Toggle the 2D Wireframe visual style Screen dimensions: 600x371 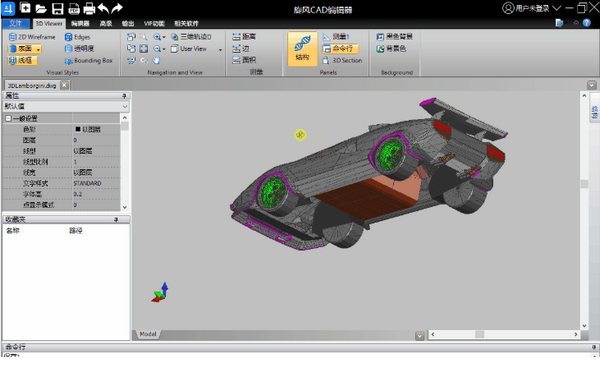tap(32, 37)
